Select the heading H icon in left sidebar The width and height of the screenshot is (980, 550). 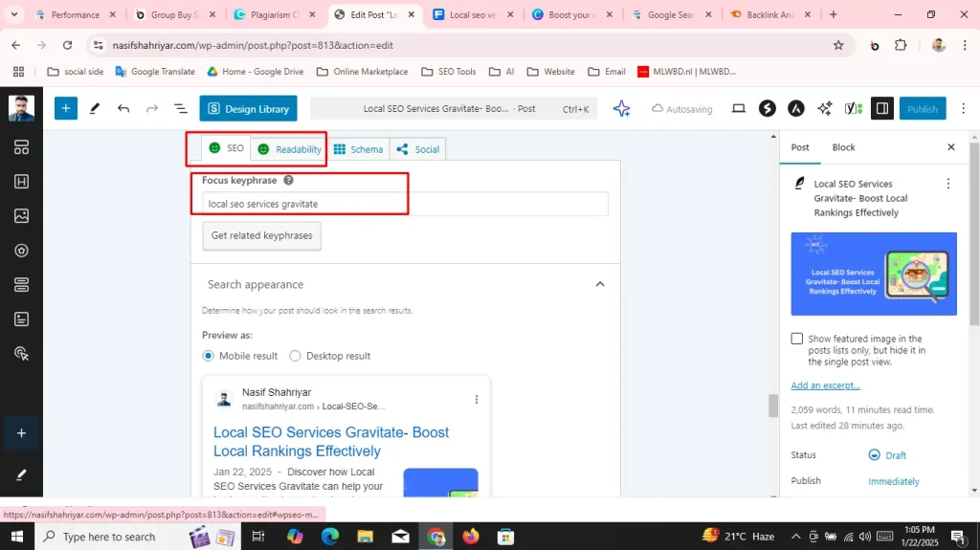coord(21,182)
